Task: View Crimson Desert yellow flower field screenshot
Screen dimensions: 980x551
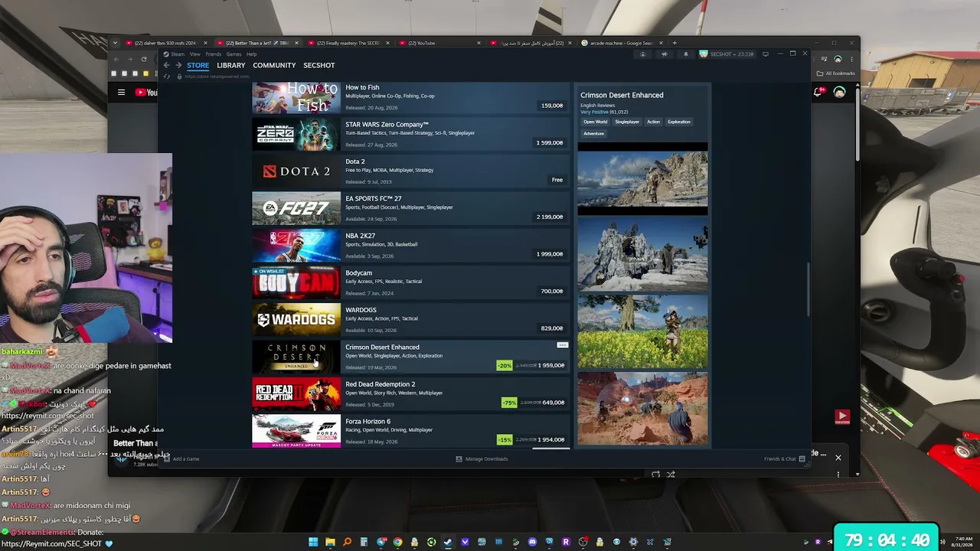Action: pyautogui.click(x=642, y=332)
